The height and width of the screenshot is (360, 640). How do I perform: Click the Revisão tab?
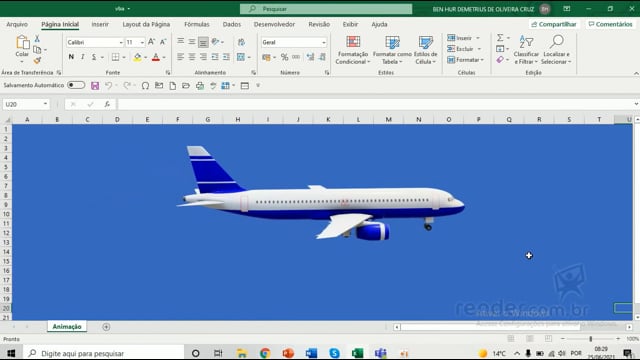pyautogui.click(x=319, y=24)
